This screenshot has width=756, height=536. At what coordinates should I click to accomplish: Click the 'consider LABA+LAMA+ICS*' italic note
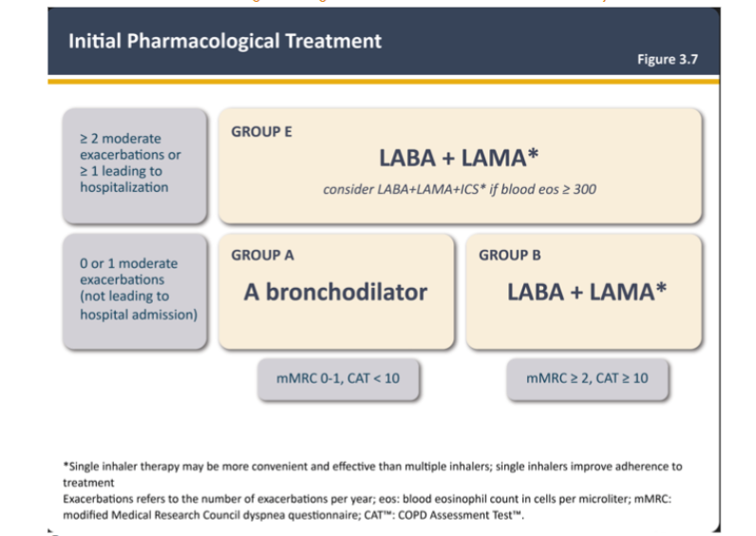pyautogui.click(x=460, y=189)
